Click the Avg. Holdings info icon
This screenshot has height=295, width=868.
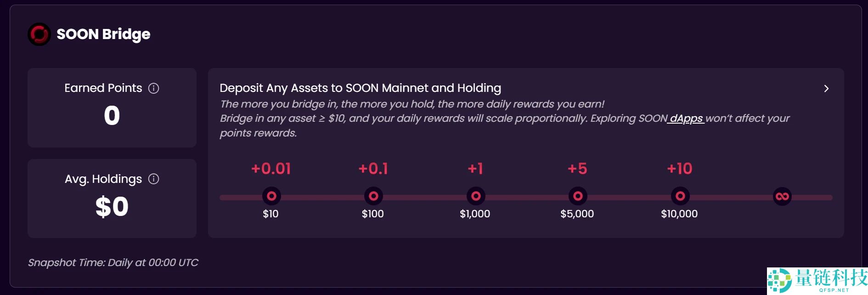pyautogui.click(x=153, y=179)
